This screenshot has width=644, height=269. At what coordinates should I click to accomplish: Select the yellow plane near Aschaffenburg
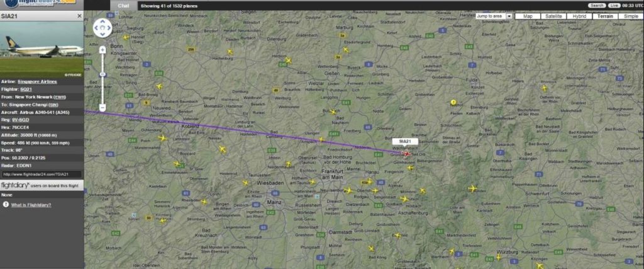(404, 199)
